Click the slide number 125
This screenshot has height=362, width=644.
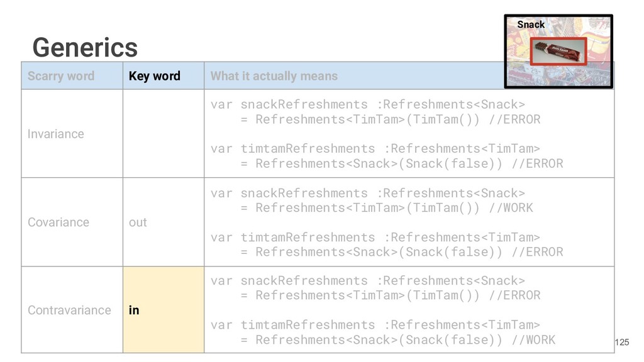point(621,342)
